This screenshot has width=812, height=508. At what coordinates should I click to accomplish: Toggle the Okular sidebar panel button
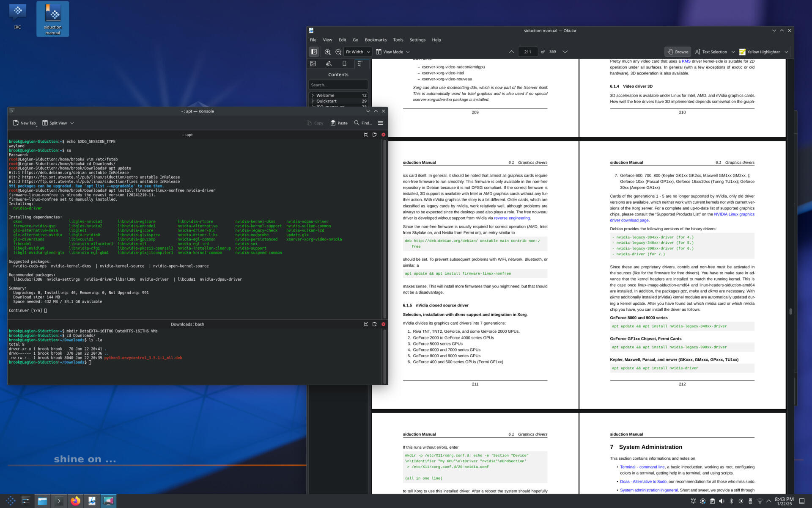pos(314,52)
